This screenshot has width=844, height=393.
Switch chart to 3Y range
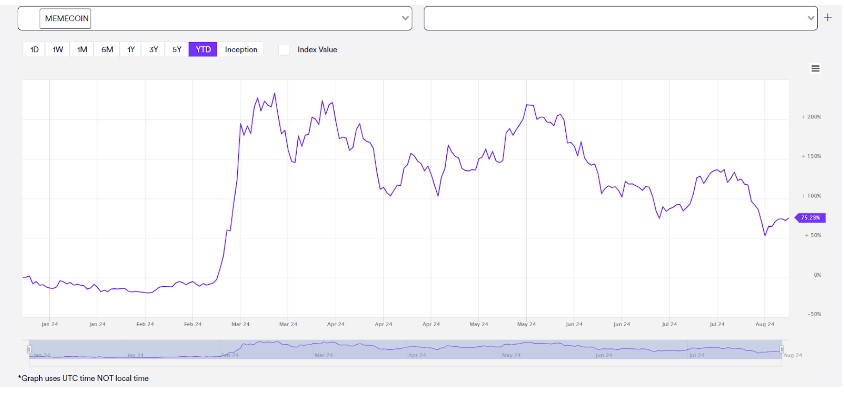point(153,50)
